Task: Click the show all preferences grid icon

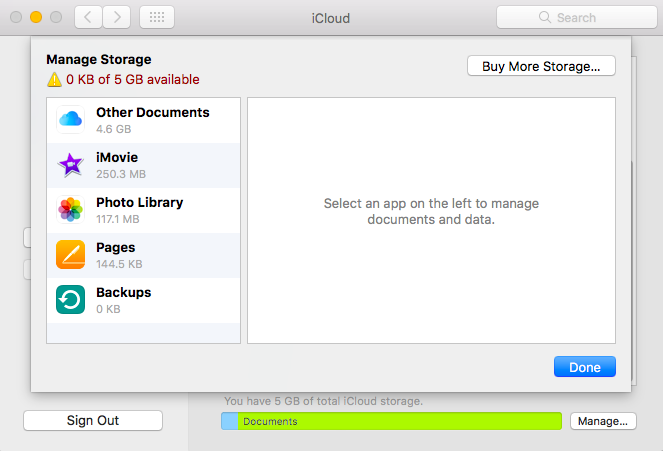Action: (x=157, y=17)
